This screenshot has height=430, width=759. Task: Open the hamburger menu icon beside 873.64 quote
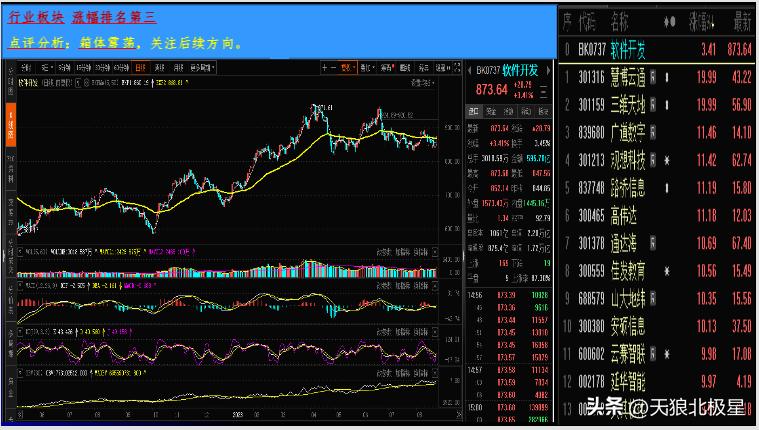[x=544, y=91]
